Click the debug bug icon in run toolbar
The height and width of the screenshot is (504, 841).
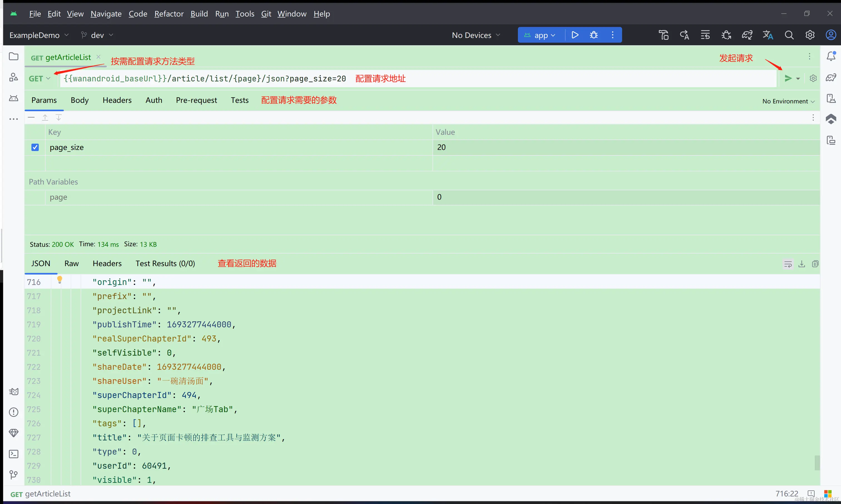(x=593, y=35)
